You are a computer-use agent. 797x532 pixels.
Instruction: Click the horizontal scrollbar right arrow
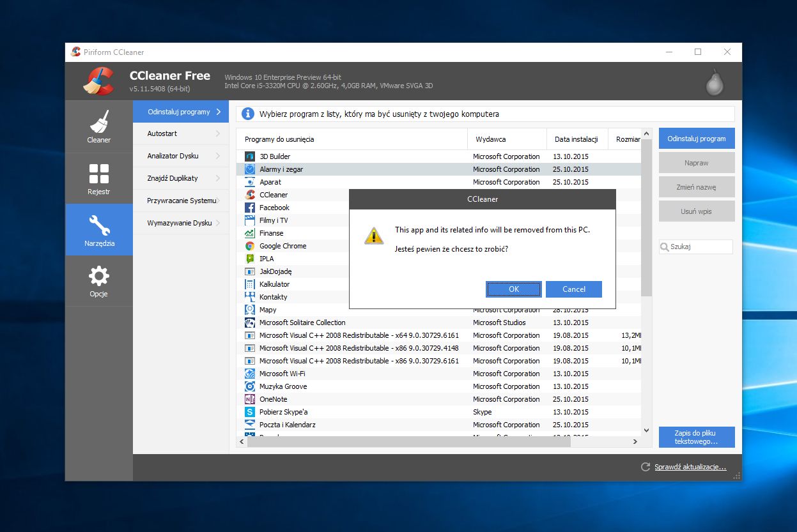(635, 441)
